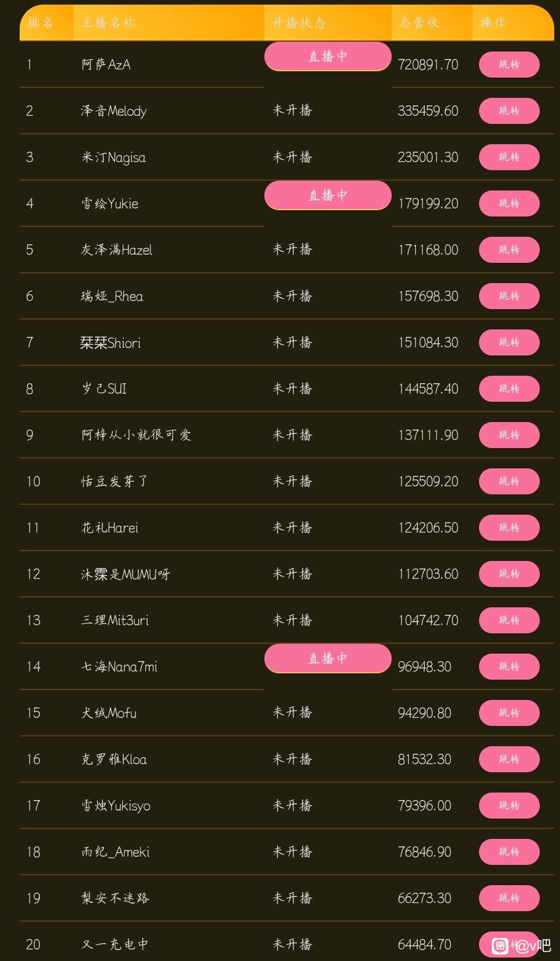Tap the 直播中 badge for 七海Nana7mi

327,658
